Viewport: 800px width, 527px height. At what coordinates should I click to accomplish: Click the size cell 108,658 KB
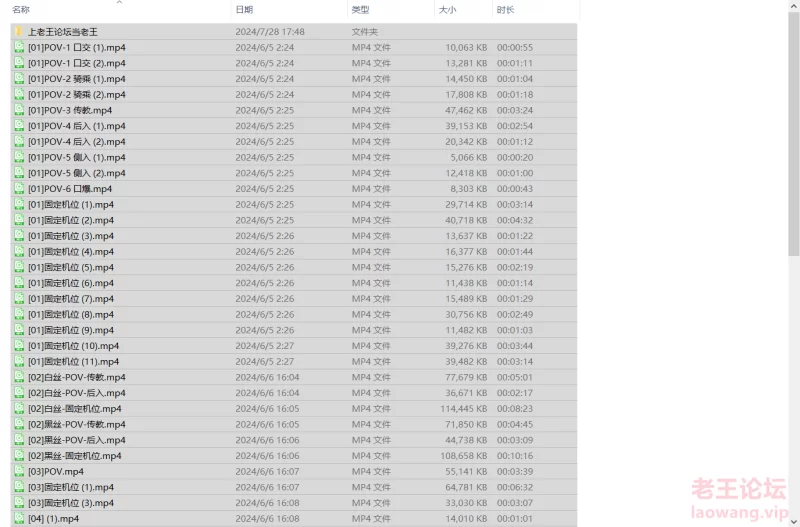click(x=464, y=456)
